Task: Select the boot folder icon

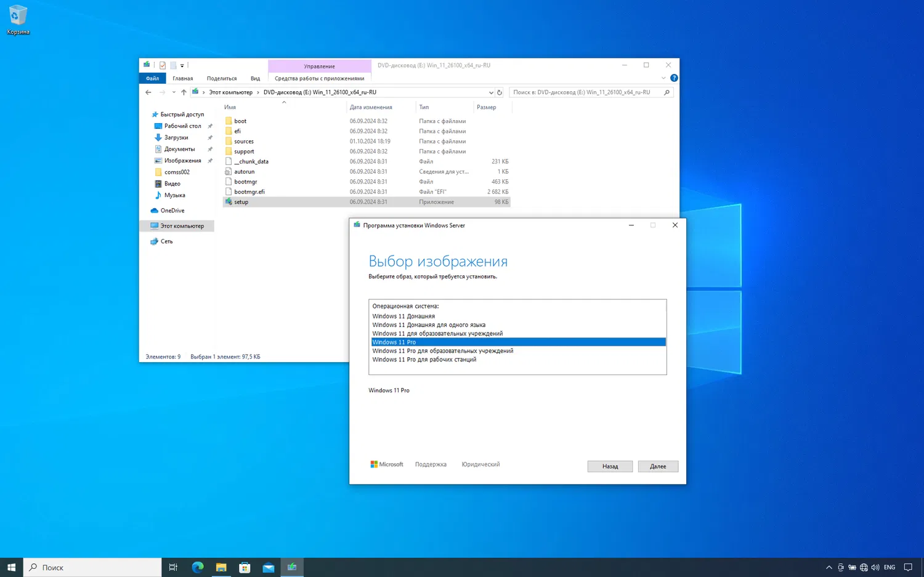Action: coord(229,121)
